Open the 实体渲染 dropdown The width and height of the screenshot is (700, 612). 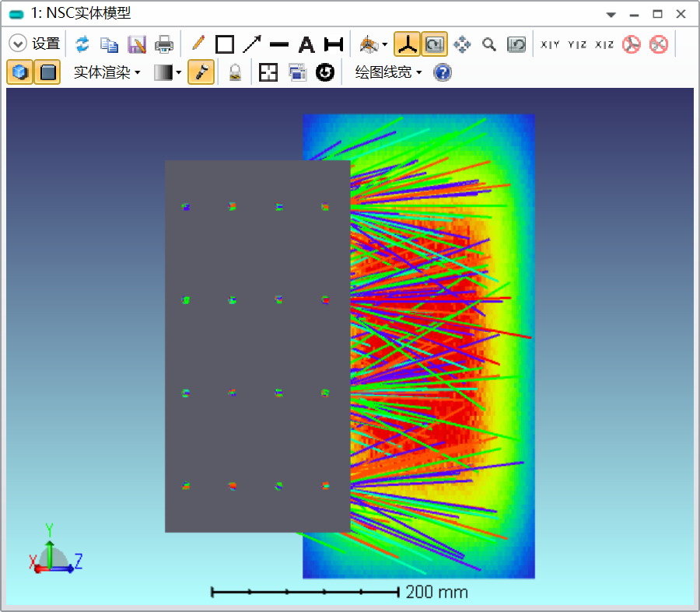(x=107, y=73)
